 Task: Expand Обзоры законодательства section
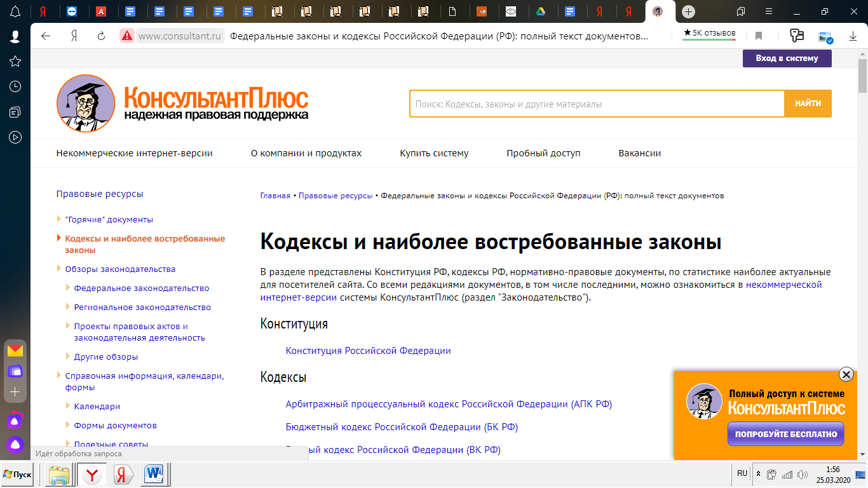click(x=60, y=269)
